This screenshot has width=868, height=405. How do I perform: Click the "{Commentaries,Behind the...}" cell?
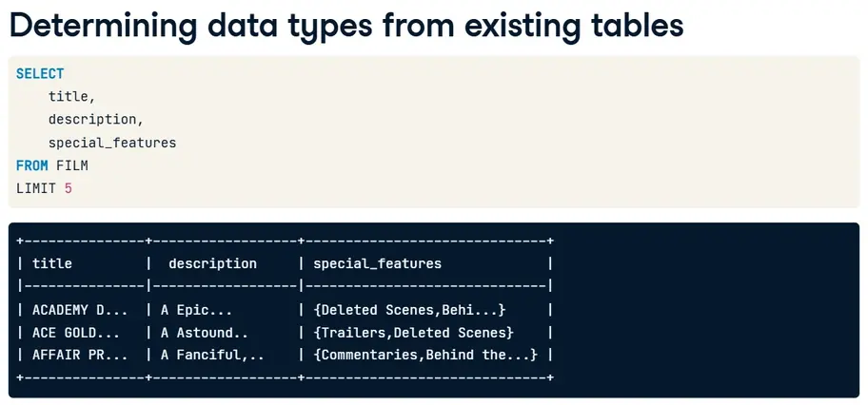tap(425, 355)
